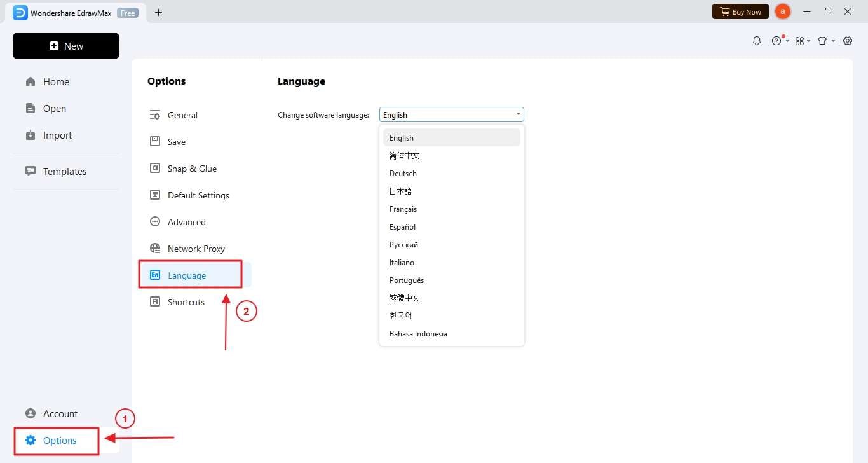The height and width of the screenshot is (463, 868).
Task: Select 日本語 from language list
Action: [452, 191]
